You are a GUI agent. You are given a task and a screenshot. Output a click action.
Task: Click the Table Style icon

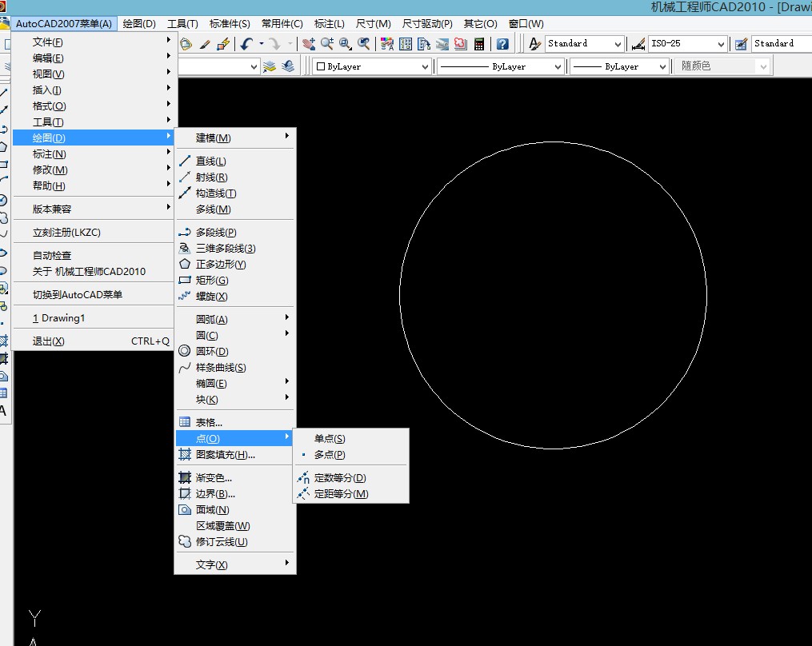[x=741, y=45]
